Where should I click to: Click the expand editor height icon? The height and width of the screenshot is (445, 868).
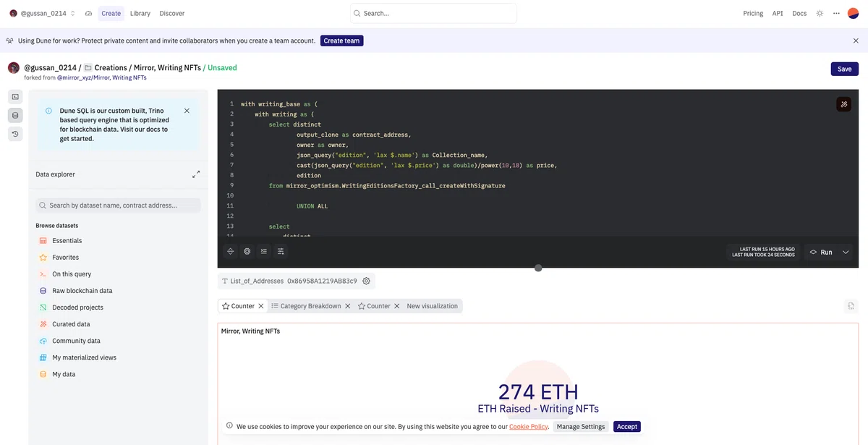[x=231, y=252]
